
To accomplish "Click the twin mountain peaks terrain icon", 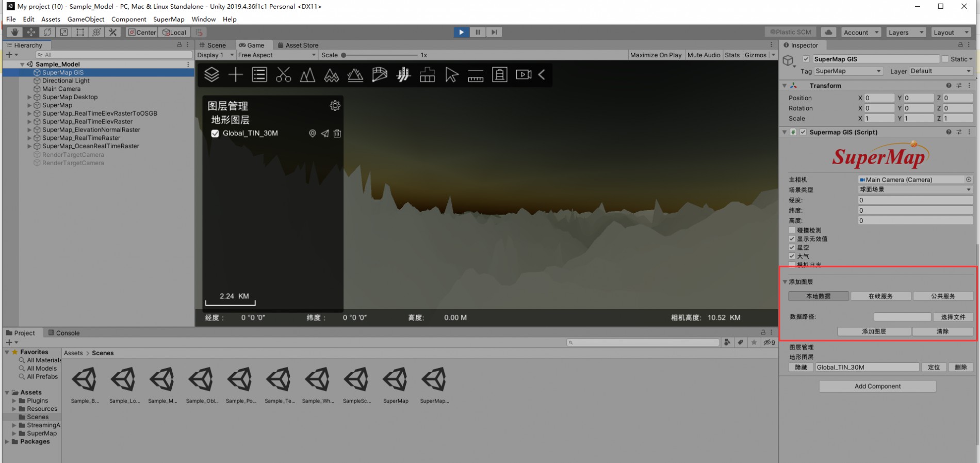I will (x=307, y=75).
